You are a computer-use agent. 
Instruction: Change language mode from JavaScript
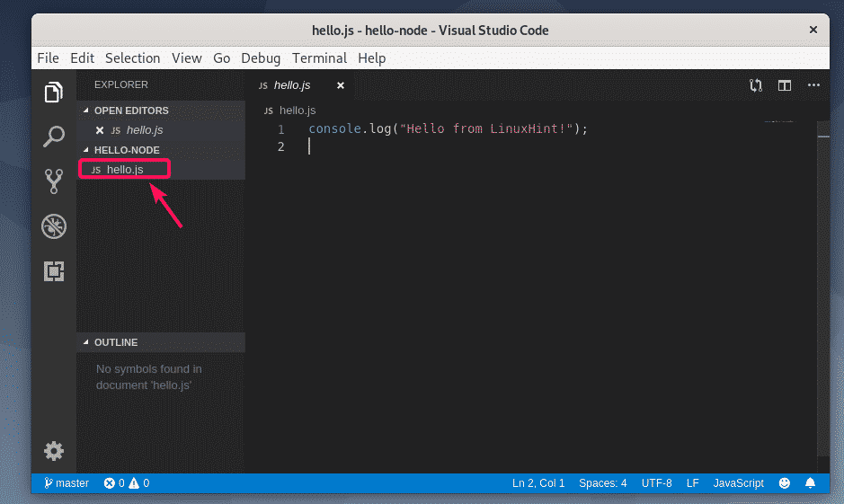738,483
